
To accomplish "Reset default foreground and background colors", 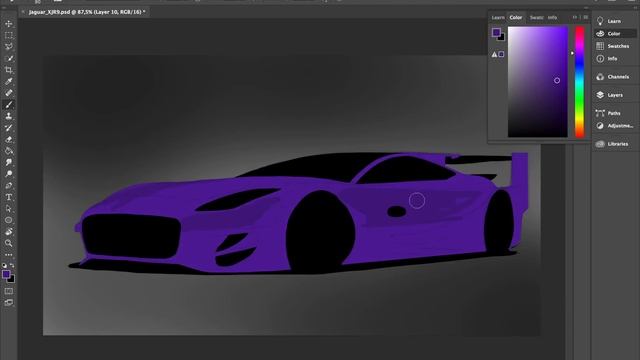I will pyautogui.click(x=4, y=265).
